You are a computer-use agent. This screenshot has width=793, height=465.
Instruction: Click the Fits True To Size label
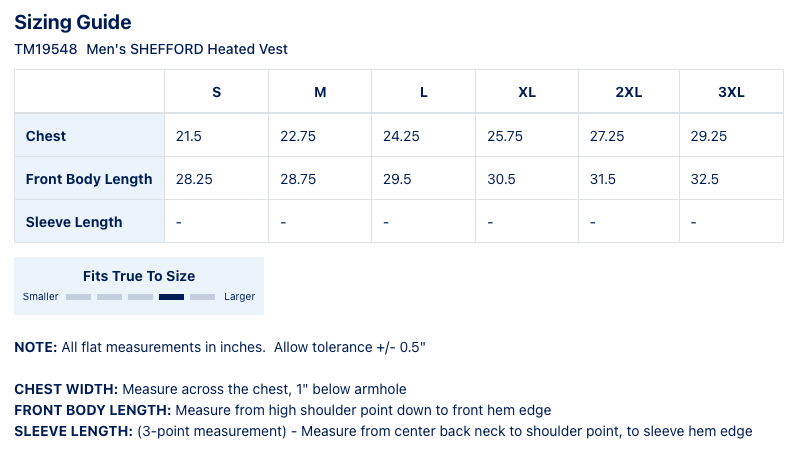point(139,276)
